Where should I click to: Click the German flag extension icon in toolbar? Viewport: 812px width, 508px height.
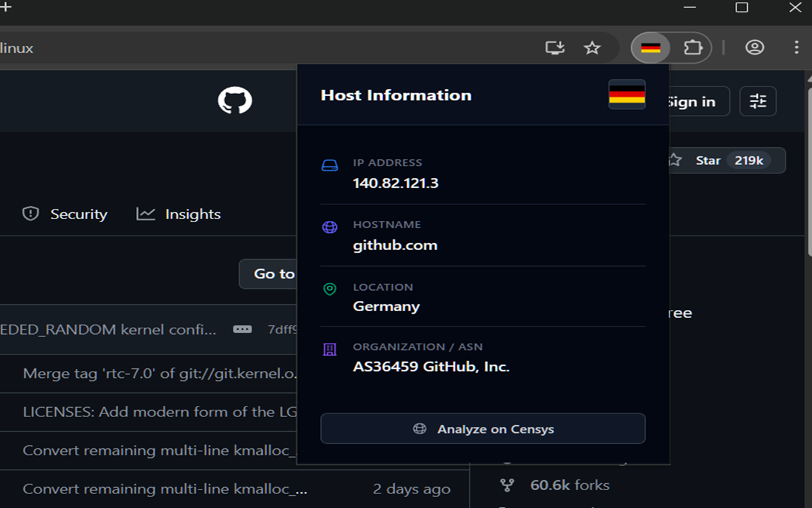coord(651,48)
